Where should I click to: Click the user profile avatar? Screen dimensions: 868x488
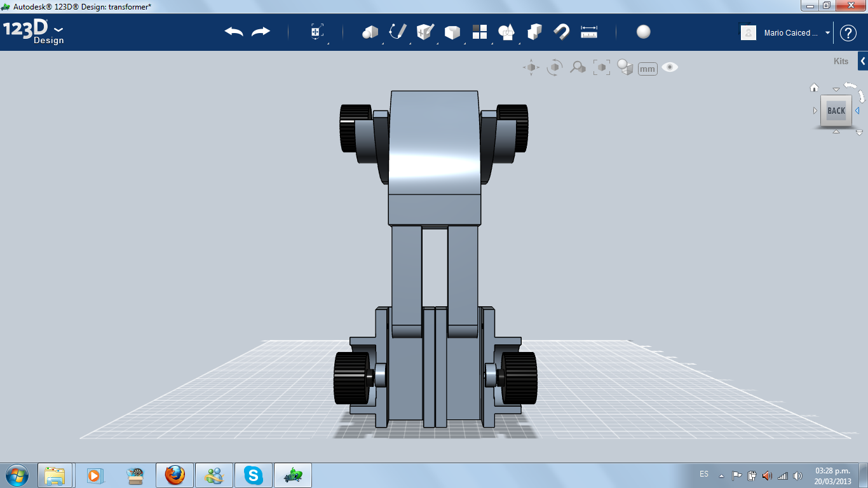point(749,33)
